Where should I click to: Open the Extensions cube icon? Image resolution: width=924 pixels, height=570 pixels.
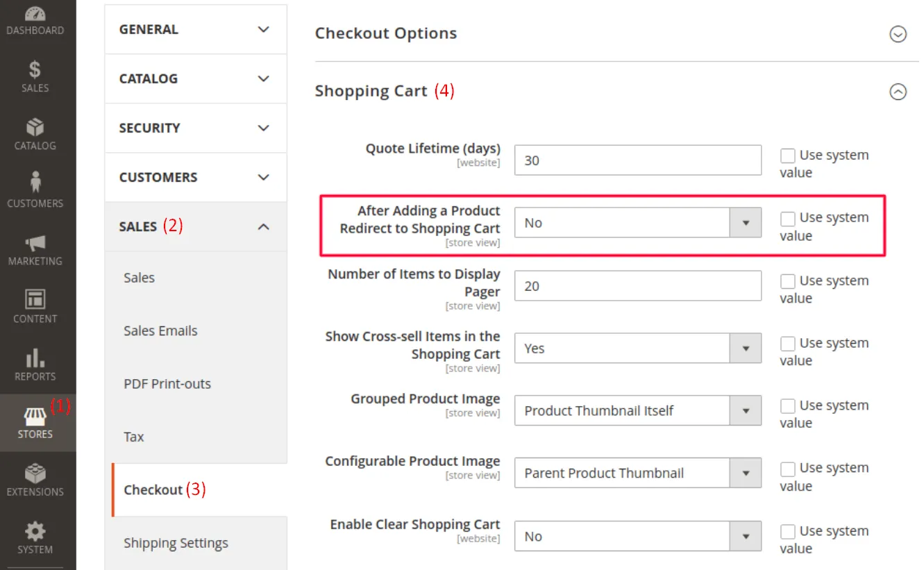(x=35, y=473)
